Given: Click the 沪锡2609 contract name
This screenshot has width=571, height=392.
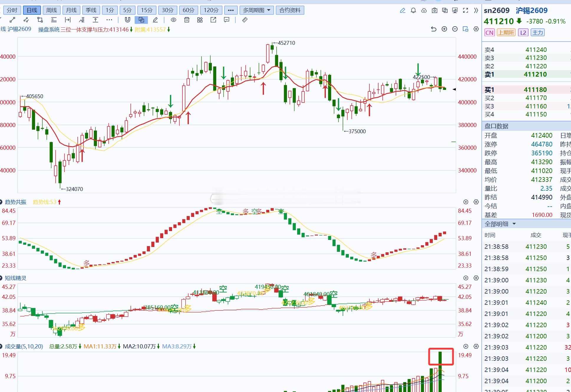Looking at the screenshot, I should tap(532, 11).
